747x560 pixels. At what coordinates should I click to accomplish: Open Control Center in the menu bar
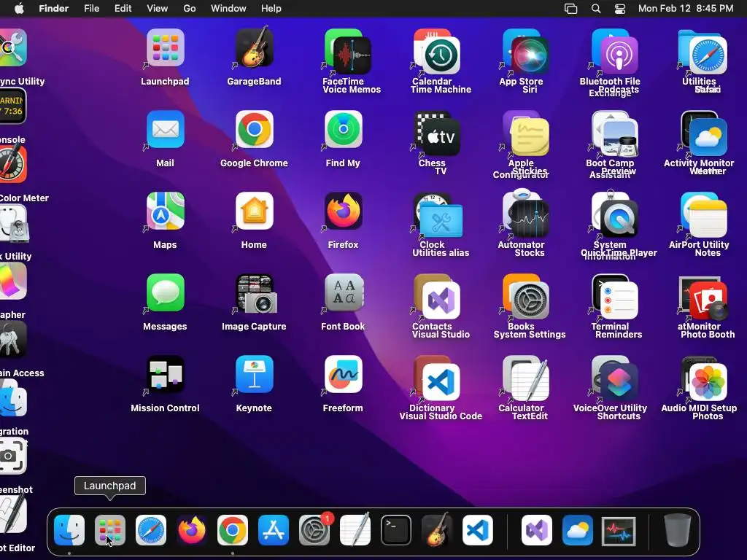620,9
